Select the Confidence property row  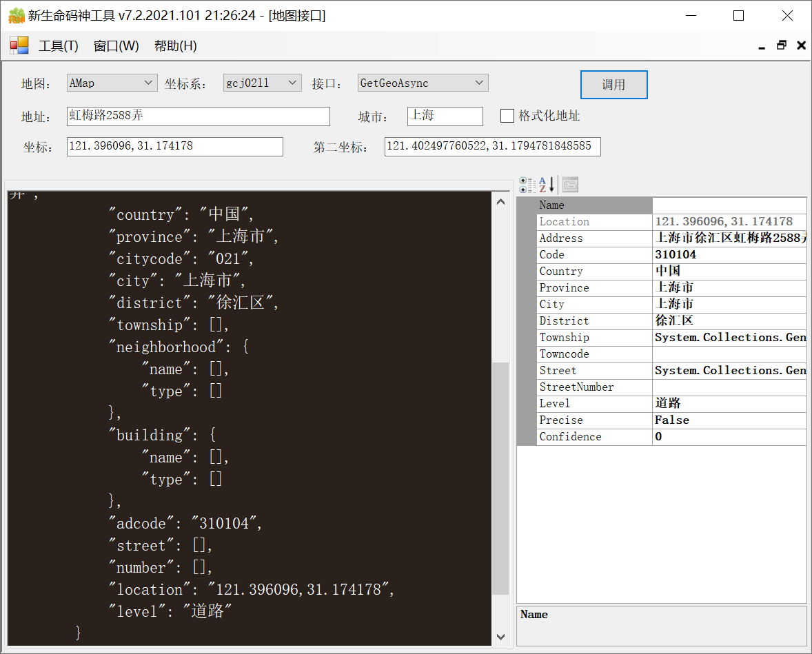click(x=671, y=437)
